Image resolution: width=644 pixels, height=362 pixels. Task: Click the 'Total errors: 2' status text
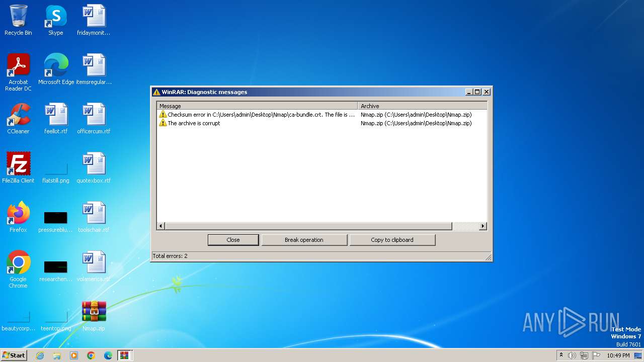170,256
